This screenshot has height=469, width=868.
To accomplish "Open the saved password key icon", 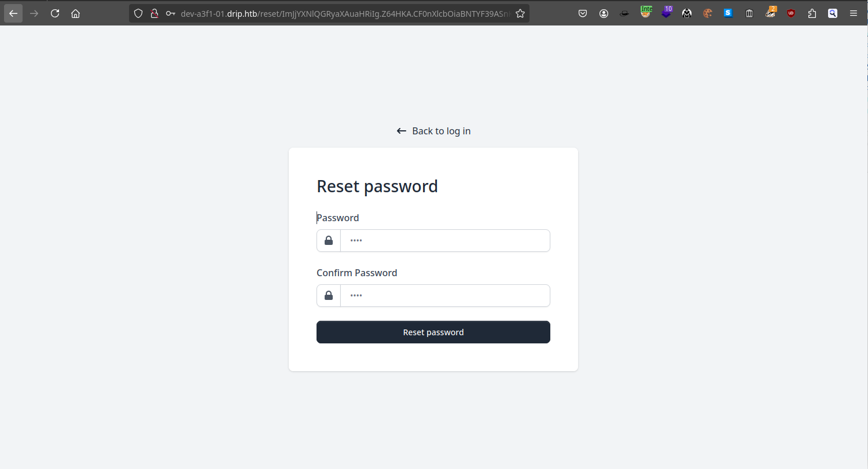I will [170, 13].
